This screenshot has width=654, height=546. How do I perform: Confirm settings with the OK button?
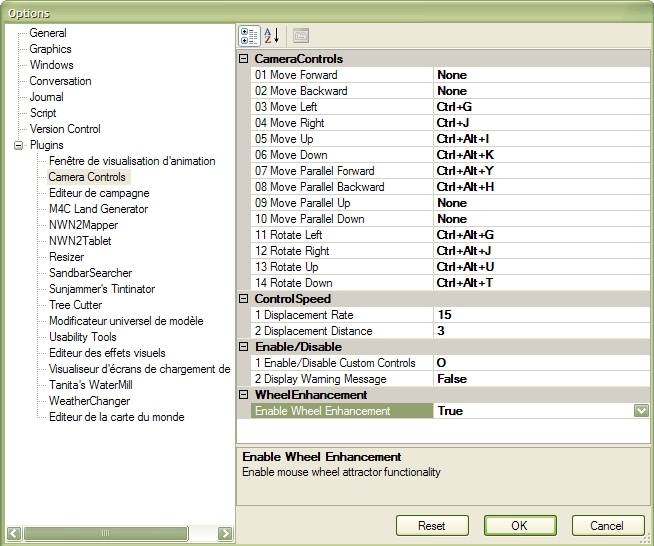pos(520,525)
